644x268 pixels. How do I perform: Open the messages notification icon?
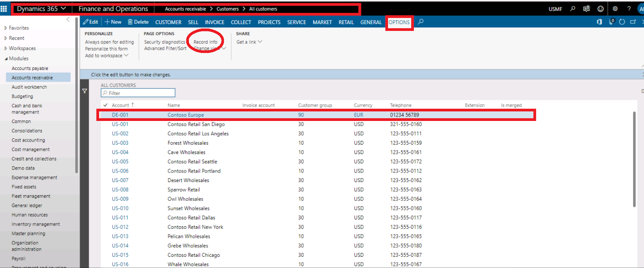click(586, 8)
